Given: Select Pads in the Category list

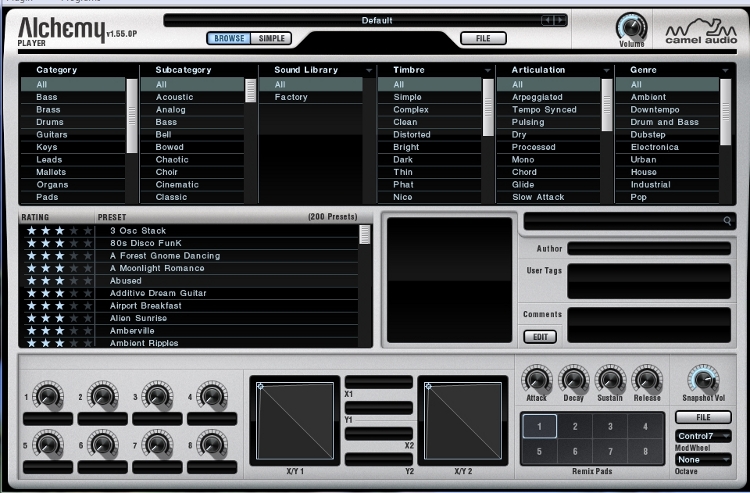Looking at the screenshot, I should point(73,197).
